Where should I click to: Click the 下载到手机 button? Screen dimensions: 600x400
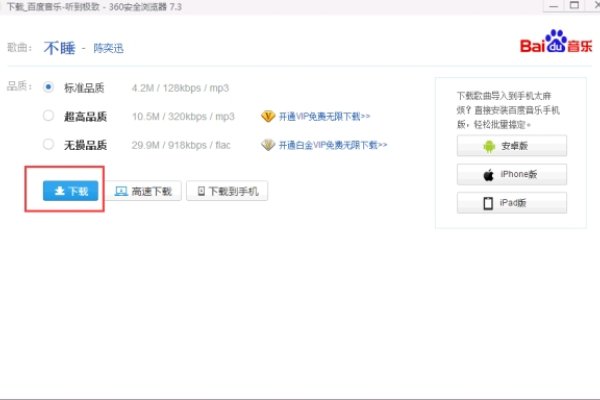(x=227, y=191)
